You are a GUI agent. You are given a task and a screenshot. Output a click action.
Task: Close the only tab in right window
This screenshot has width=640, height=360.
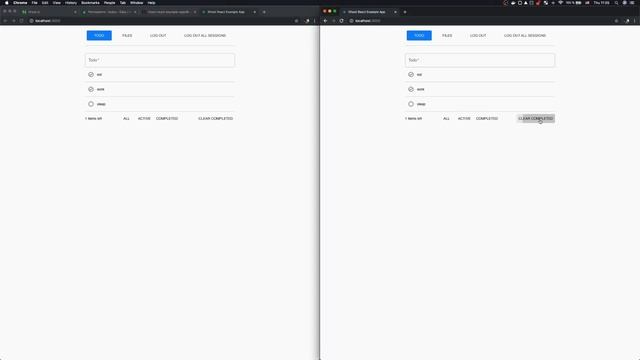395,12
